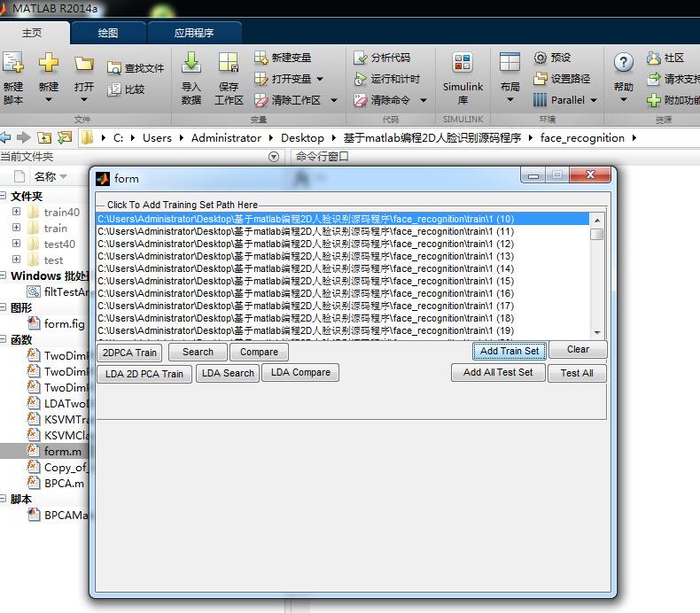Click the Clear button in form

578,349
